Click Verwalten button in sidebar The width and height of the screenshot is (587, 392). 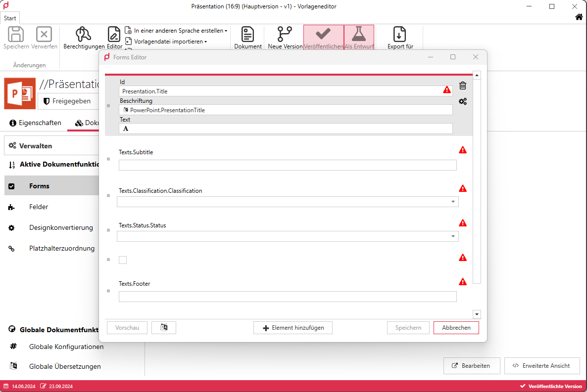[51, 145]
